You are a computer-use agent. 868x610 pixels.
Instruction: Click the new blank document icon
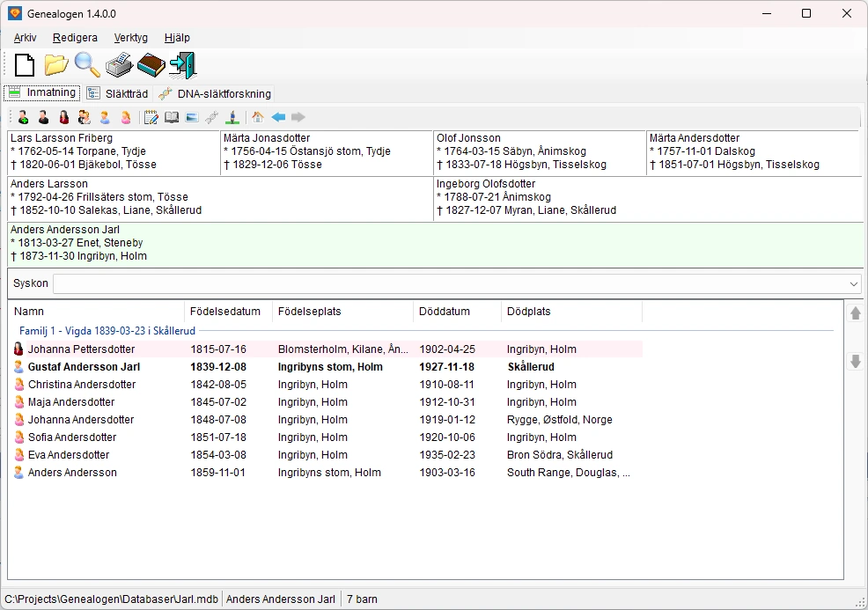pos(25,65)
